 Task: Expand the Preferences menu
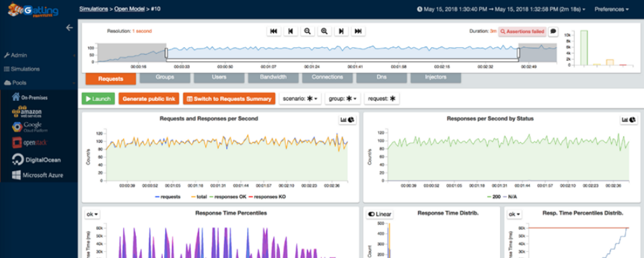pyautogui.click(x=612, y=9)
